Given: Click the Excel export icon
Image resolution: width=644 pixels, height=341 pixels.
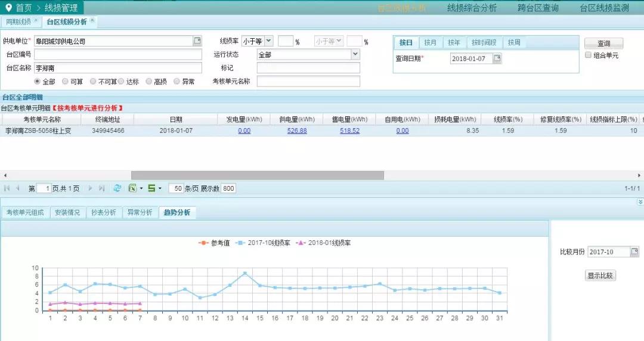Looking at the screenshot, I should point(133,188).
